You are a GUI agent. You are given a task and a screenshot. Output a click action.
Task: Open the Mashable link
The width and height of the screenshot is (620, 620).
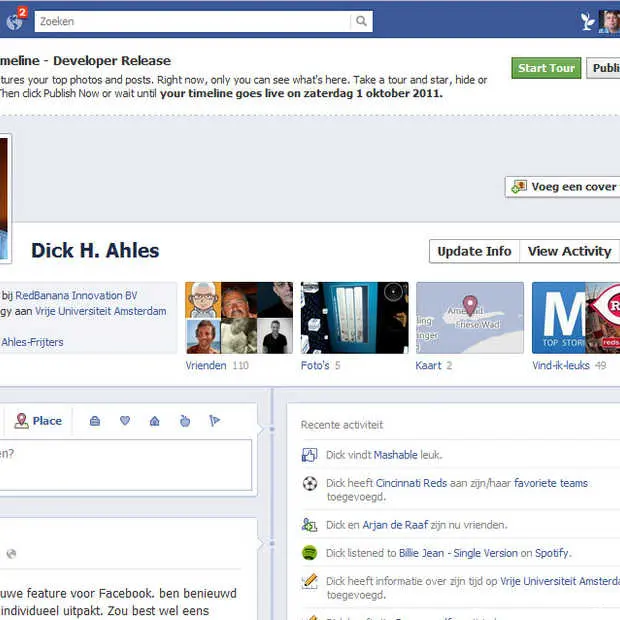pos(395,455)
